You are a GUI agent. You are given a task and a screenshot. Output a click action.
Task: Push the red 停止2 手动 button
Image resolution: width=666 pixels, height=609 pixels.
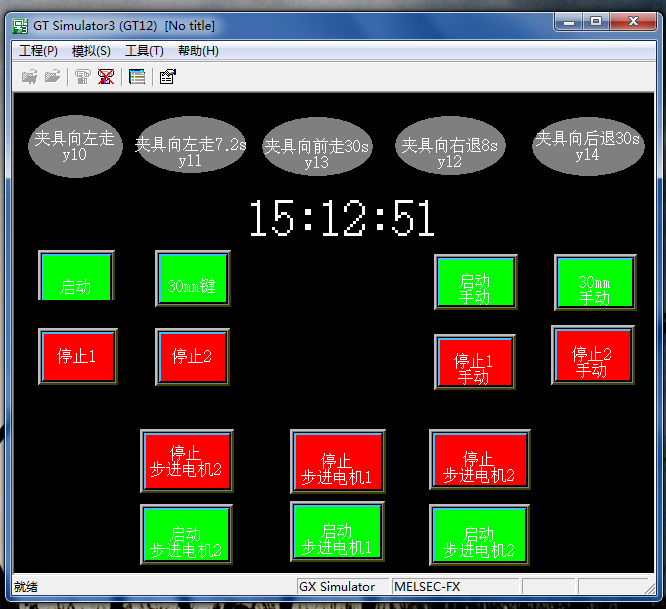[x=593, y=355]
